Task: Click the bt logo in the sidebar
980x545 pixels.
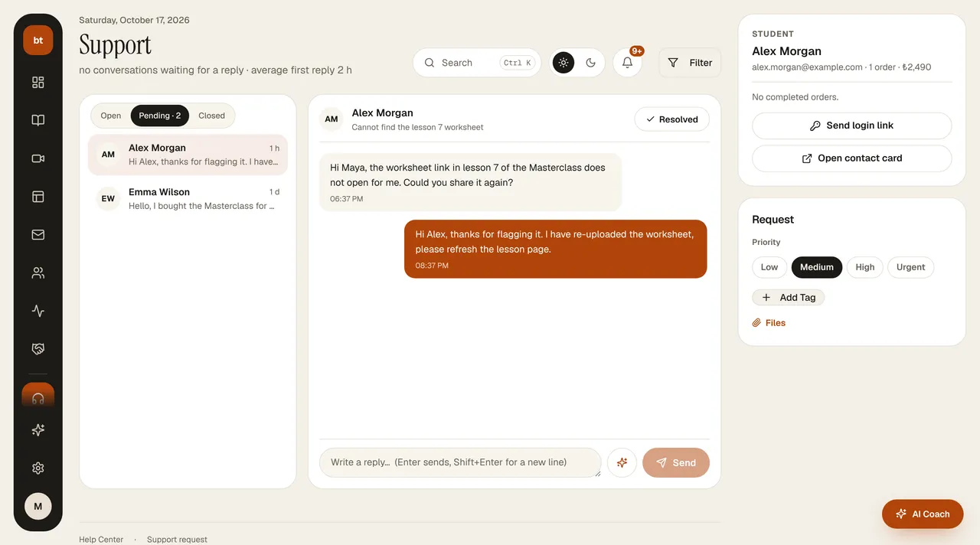Action: 38,41
